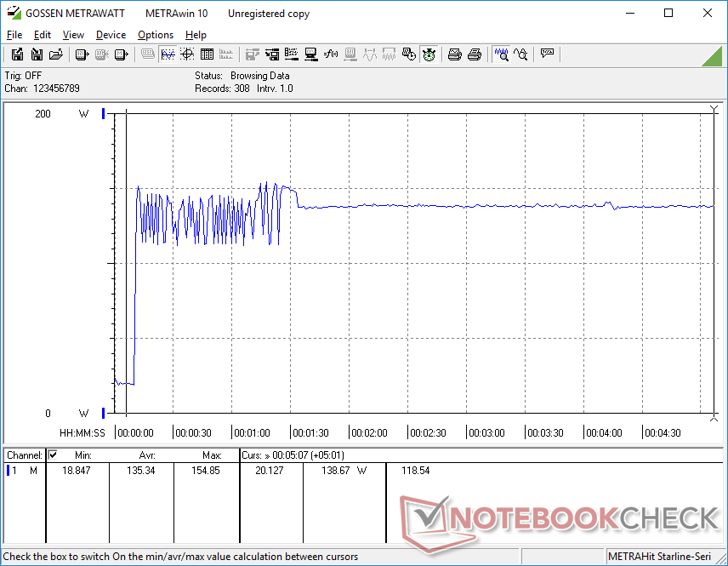
Task: Toggle the blue waveform zoom magnifier icon
Action: pyautogui.click(x=501, y=54)
